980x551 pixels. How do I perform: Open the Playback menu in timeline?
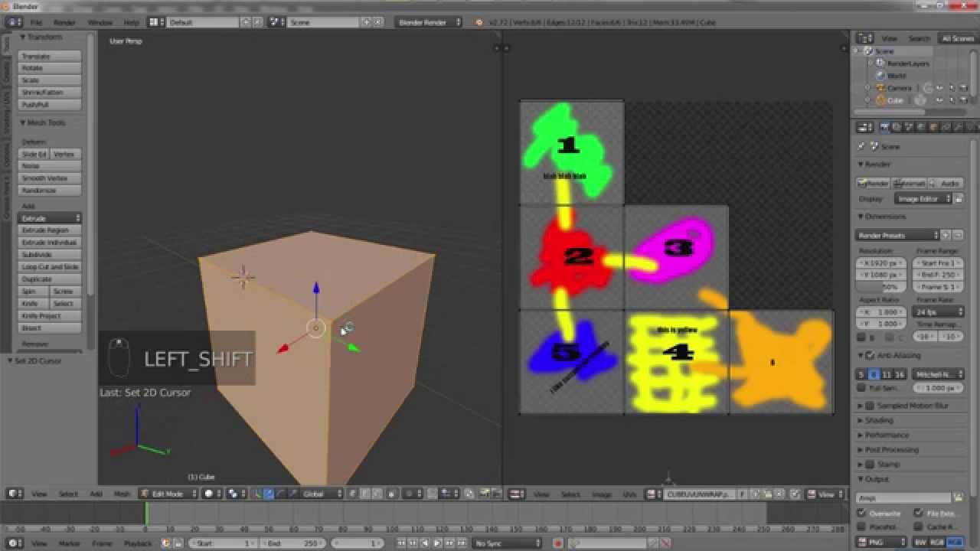coord(138,543)
